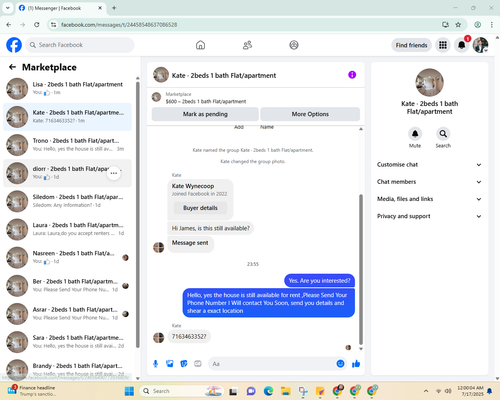Click Kate's large avatar in right panel

click(429, 83)
